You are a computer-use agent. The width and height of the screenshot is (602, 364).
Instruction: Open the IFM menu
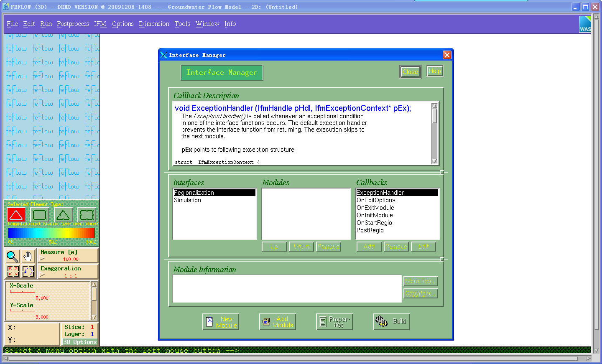pyautogui.click(x=100, y=24)
